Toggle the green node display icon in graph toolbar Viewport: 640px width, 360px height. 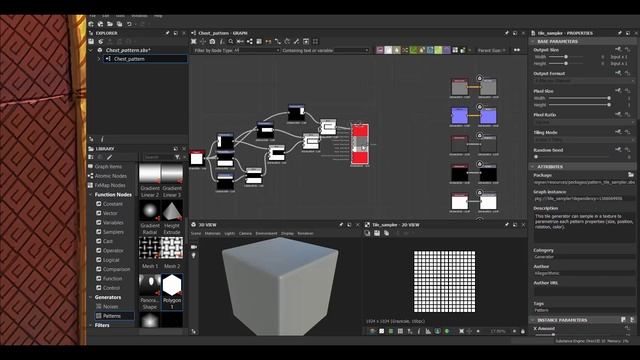[413, 50]
